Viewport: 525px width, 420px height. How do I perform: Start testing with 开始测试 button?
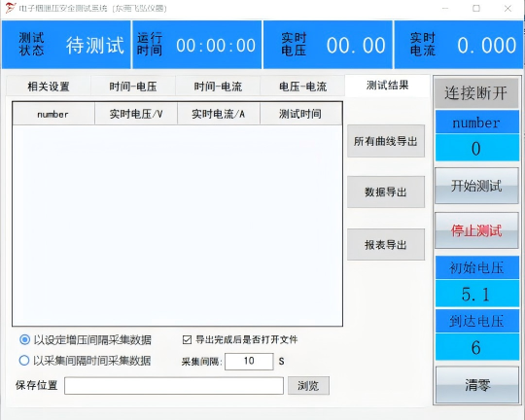tap(476, 186)
